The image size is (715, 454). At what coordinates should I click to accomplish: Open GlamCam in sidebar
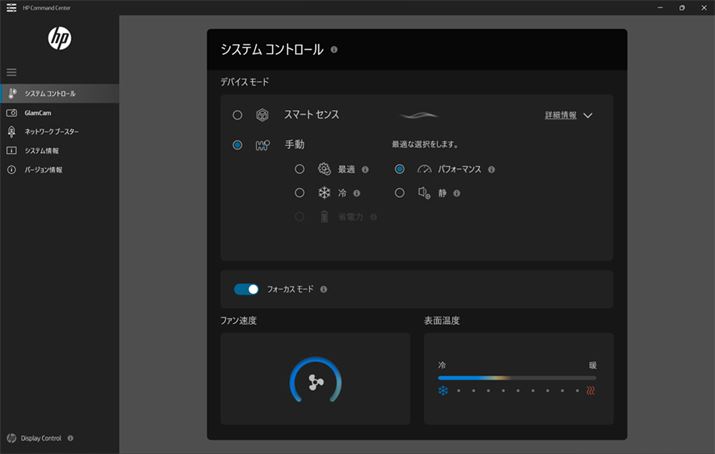point(60,113)
